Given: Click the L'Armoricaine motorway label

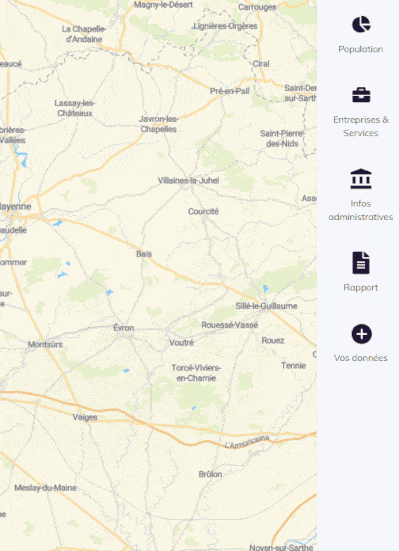Looking at the screenshot, I should (x=247, y=442).
